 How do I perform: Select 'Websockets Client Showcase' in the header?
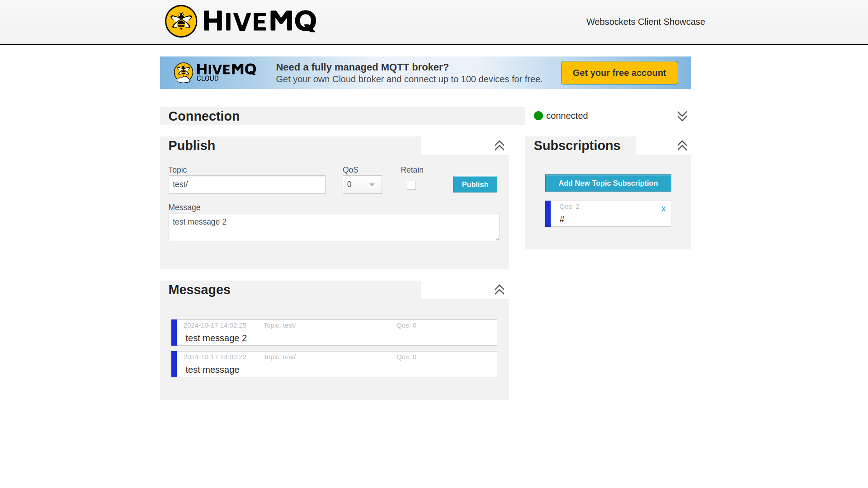click(645, 21)
